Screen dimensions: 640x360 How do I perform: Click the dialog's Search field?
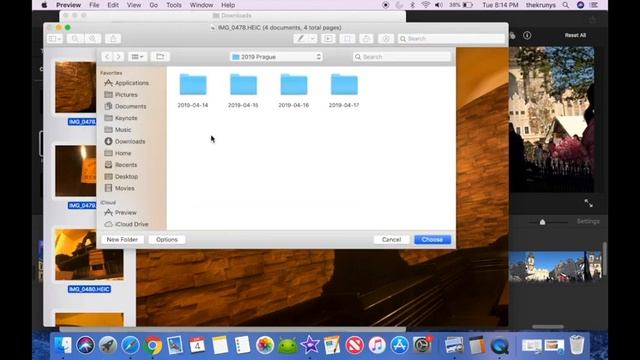(402, 57)
